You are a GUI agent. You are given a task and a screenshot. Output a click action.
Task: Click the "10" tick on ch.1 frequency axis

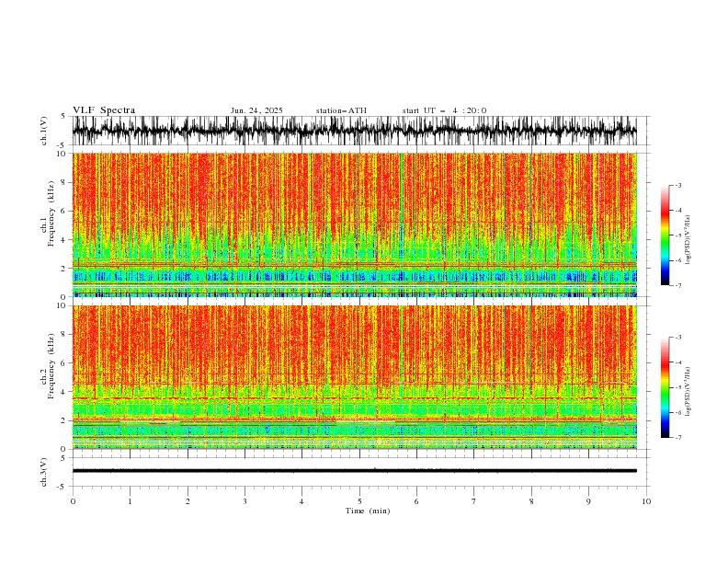click(x=62, y=154)
